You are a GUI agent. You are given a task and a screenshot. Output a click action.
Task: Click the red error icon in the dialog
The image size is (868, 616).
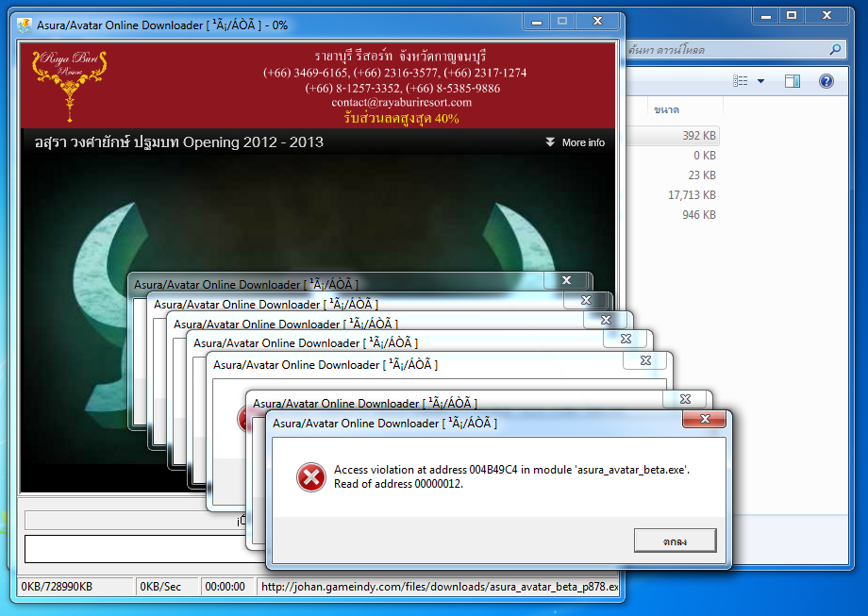click(x=311, y=477)
